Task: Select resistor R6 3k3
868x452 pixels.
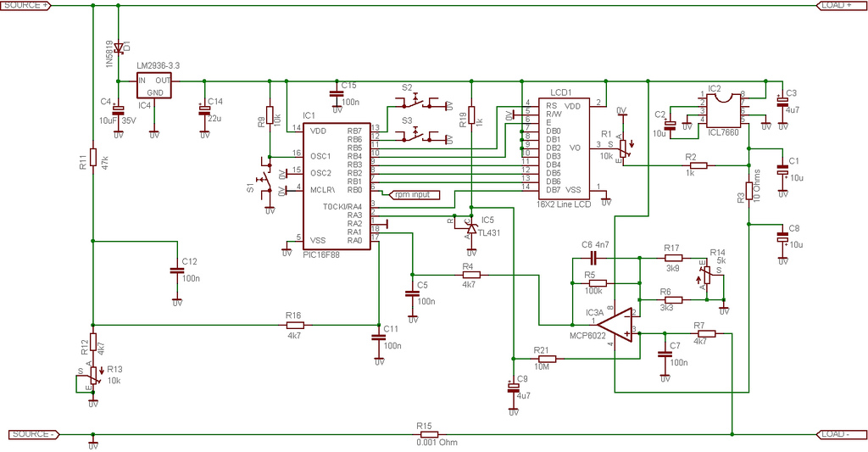Action: [x=673, y=299]
